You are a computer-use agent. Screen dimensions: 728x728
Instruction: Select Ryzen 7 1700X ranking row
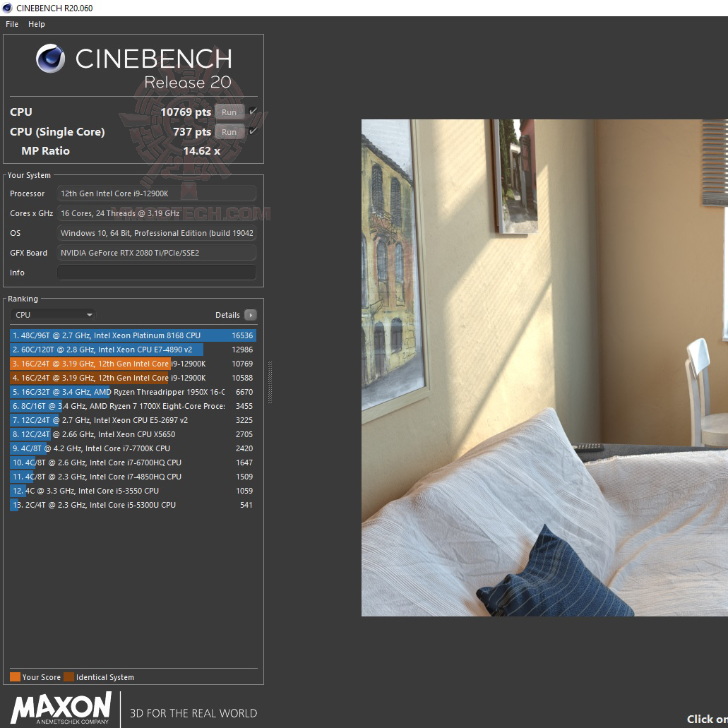click(x=133, y=406)
